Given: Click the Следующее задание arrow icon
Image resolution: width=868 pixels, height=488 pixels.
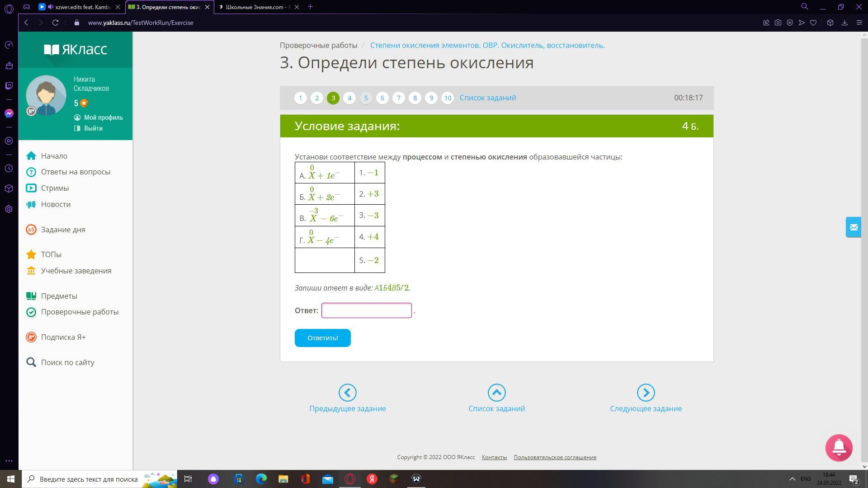Looking at the screenshot, I should [646, 393].
